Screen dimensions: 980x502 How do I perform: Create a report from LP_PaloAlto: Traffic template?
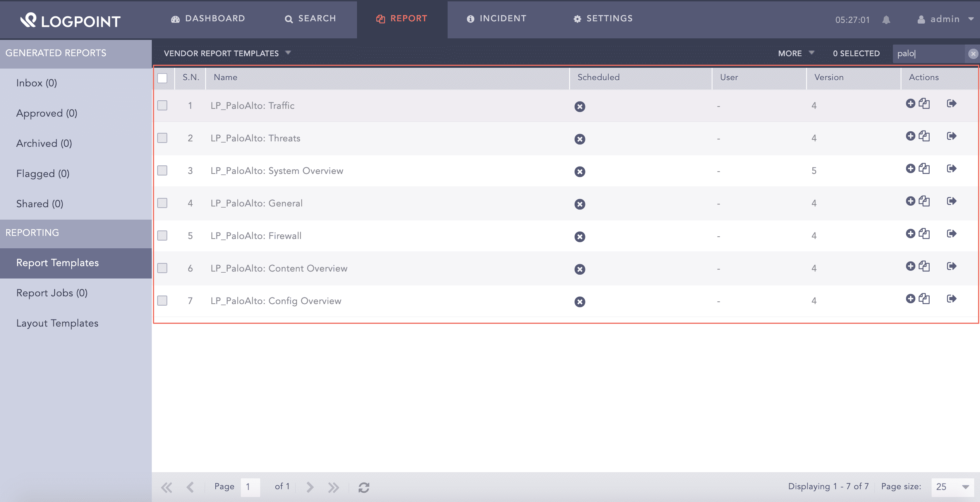pos(911,103)
